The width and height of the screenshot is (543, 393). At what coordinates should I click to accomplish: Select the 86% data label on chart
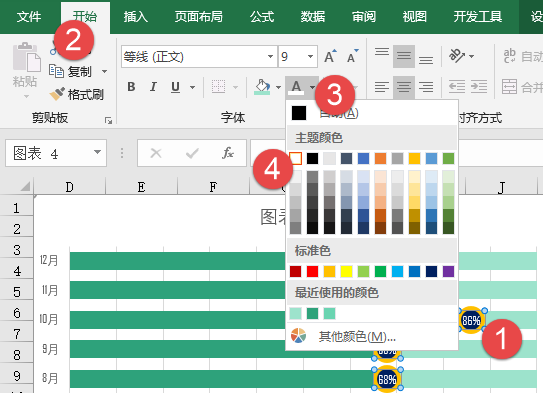pyautogui.click(x=471, y=321)
